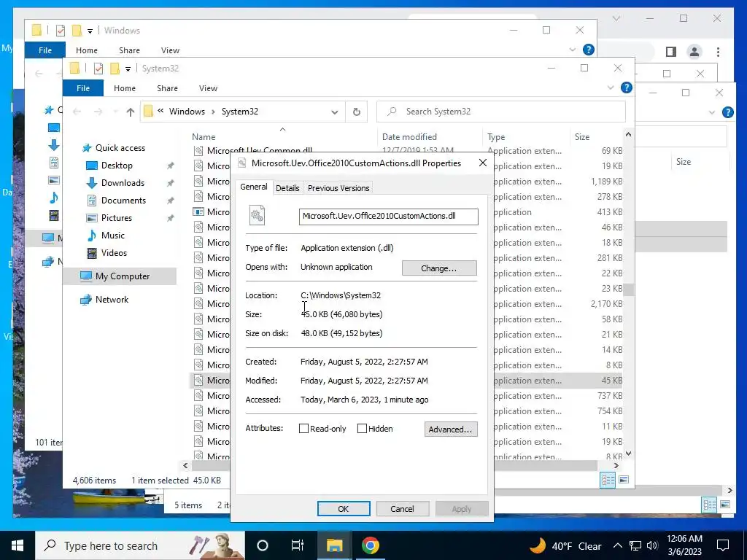Screen dimensions: 747x560
Task: Click horizontal scrollbar left arrow in file list
Action: click(x=185, y=466)
